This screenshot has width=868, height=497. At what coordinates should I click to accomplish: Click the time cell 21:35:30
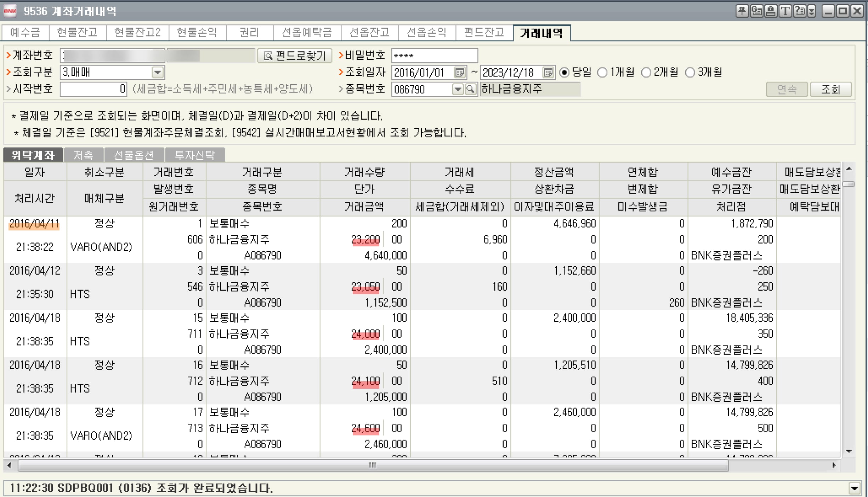[x=35, y=294]
